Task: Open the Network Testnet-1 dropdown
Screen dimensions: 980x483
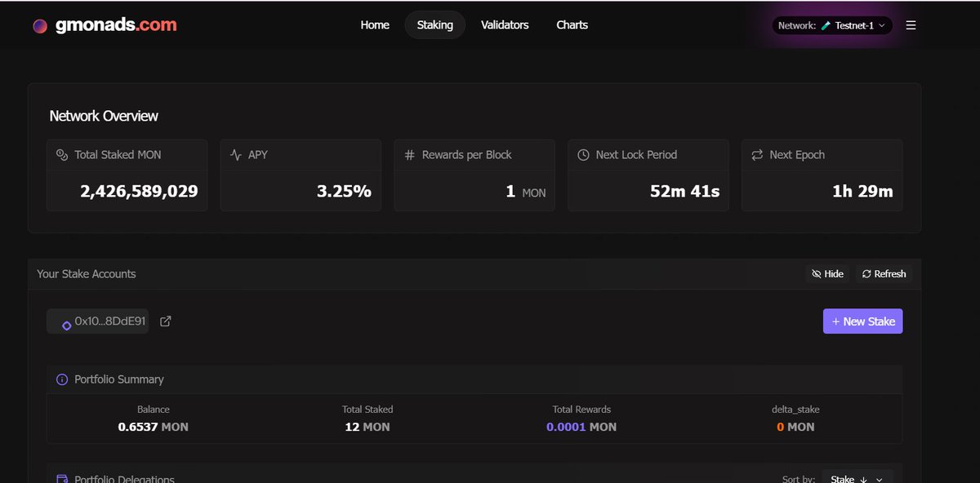Action: tap(832, 26)
